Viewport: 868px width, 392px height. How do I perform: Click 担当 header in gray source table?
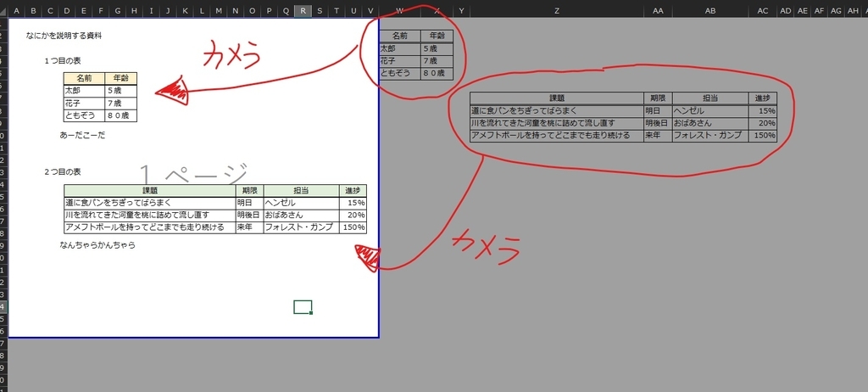coord(710,98)
